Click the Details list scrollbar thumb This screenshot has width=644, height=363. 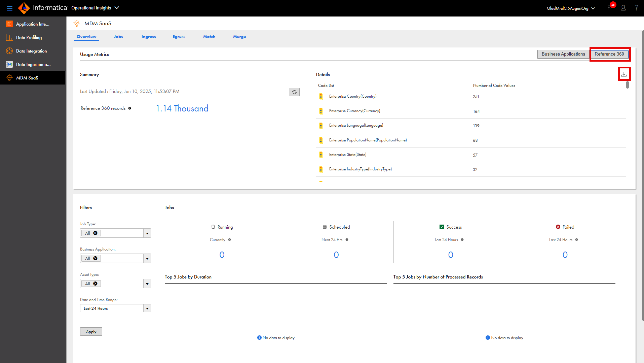pyautogui.click(x=628, y=85)
